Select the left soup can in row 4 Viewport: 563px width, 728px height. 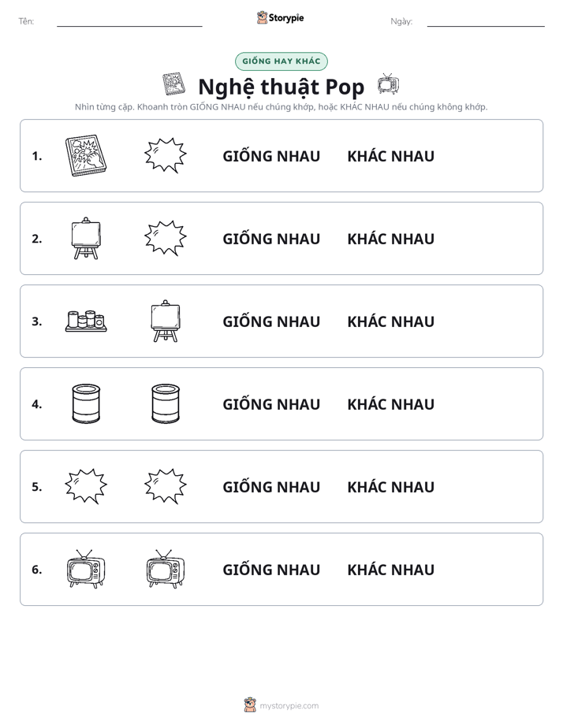click(x=86, y=403)
